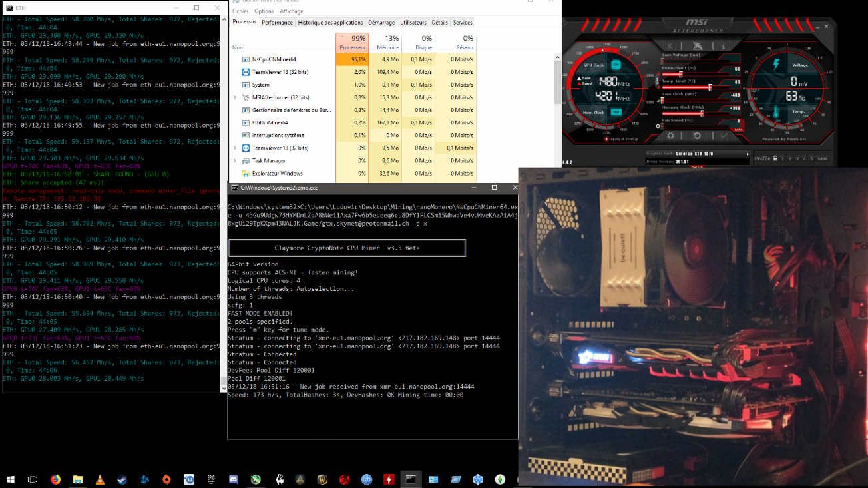Sort by Disque column header
Image resolution: width=868 pixels, height=488 pixels.
pos(417,43)
